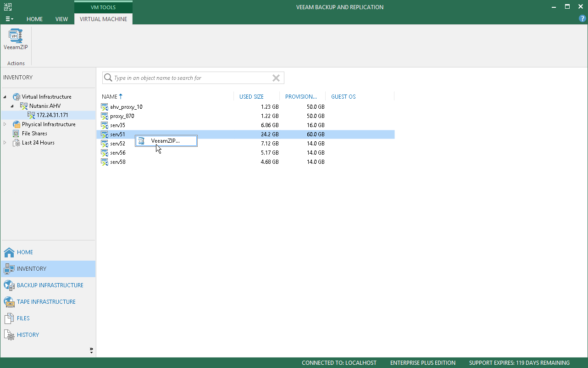Expand navigation pane options chevron
The width and height of the screenshot is (588, 368).
click(91, 351)
